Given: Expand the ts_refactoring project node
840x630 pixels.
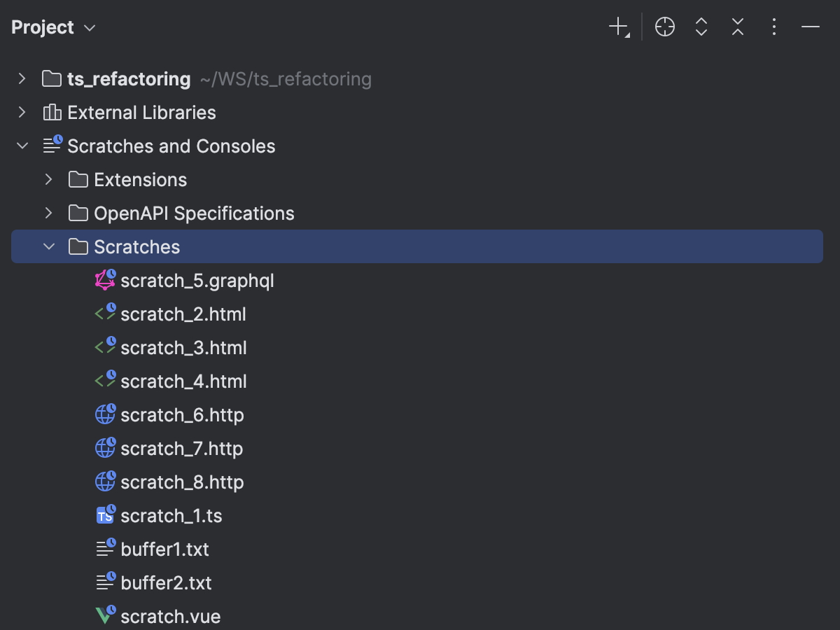Looking at the screenshot, I should (22, 79).
